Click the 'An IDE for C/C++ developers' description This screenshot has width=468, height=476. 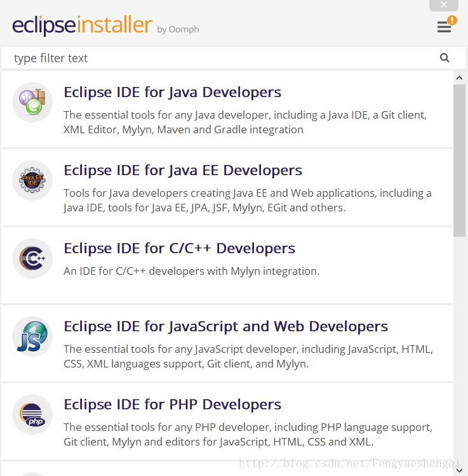191,271
